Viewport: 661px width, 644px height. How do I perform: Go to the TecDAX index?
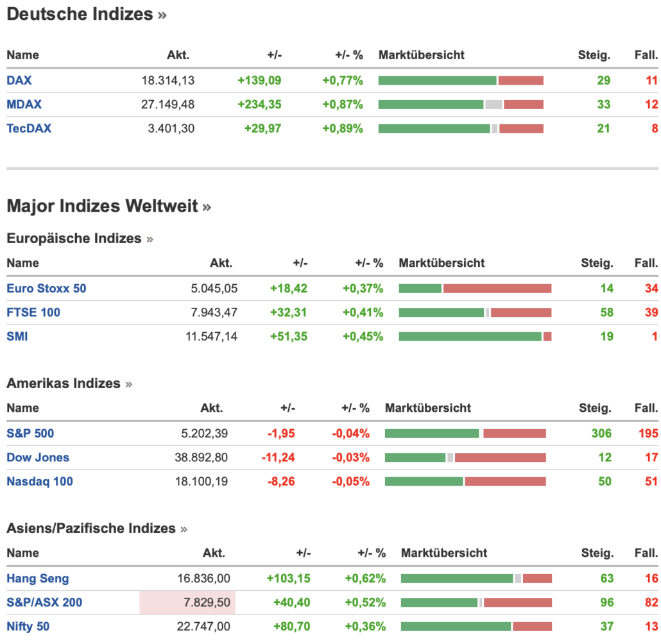[29, 128]
